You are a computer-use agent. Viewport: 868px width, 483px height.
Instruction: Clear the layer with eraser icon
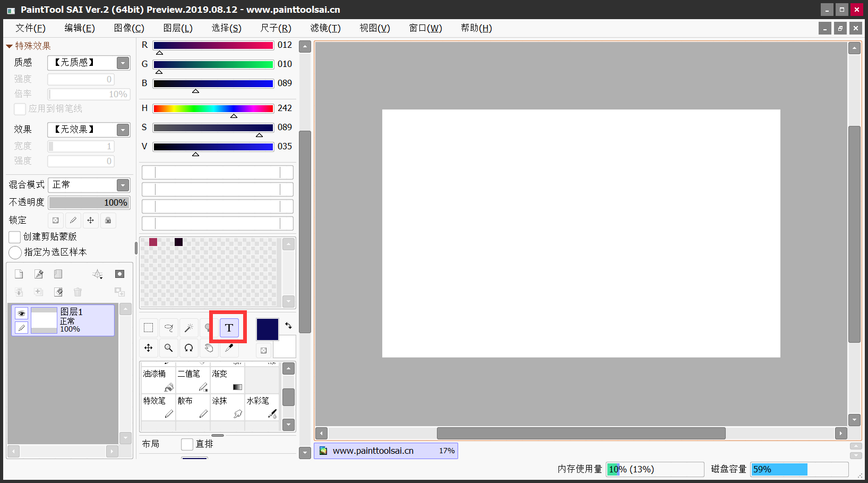[x=58, y=292]
